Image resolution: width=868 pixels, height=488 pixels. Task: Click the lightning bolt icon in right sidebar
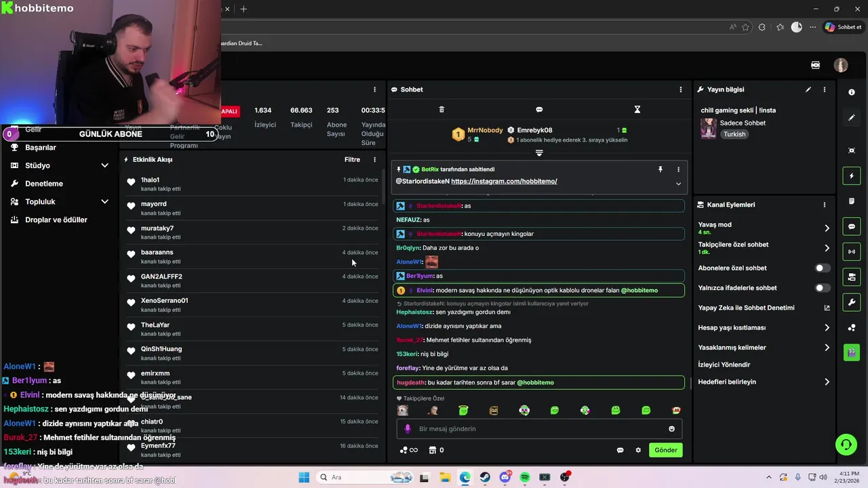click(x=852, y=176)
